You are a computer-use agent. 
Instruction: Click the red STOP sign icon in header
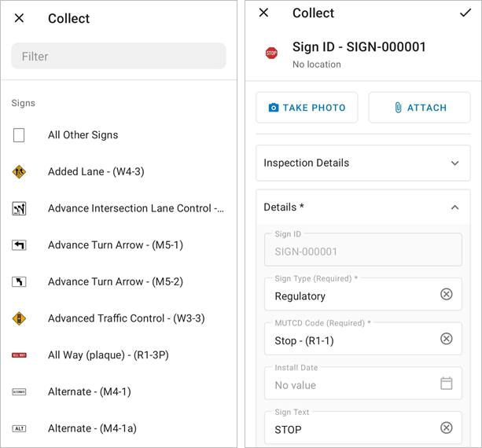[271, 53]
